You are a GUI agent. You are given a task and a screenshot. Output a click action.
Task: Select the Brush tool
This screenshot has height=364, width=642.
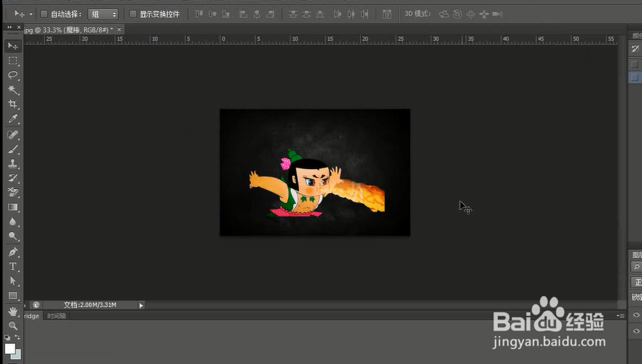(x=13, y=149)
